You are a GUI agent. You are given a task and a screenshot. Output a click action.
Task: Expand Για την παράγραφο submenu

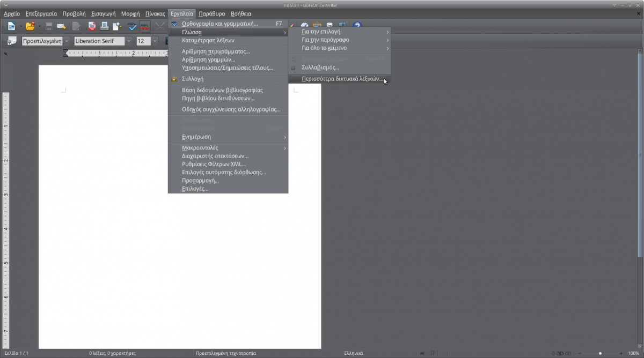[x=339, y=40]
